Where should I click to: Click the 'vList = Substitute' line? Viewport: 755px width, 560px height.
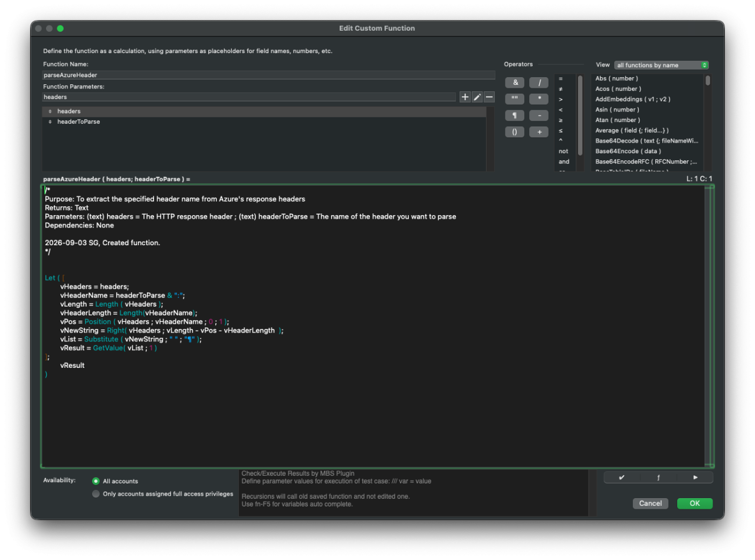click(131, 340)
